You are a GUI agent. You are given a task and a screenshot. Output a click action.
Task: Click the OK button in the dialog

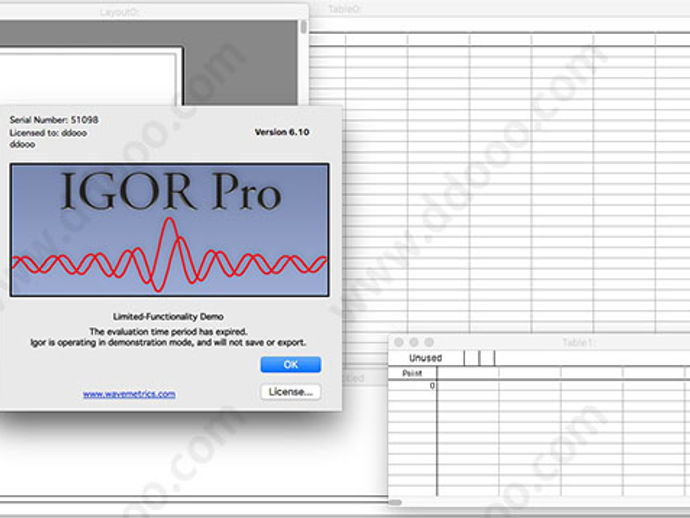(x=290, y=364)
